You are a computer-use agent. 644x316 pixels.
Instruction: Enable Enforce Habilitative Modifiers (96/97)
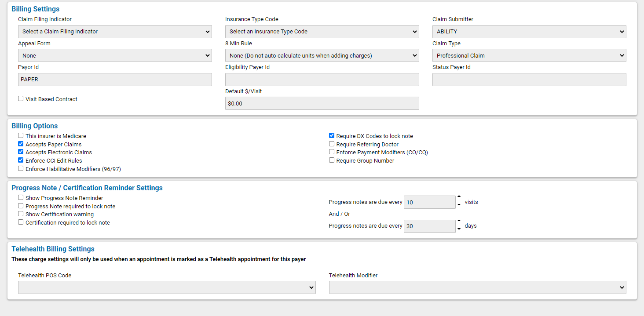(20, 168)
